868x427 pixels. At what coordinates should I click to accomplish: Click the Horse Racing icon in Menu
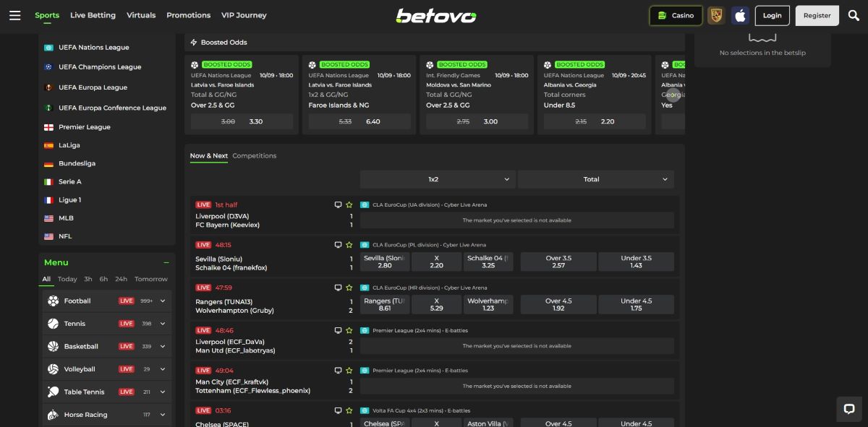pos(53,415)
